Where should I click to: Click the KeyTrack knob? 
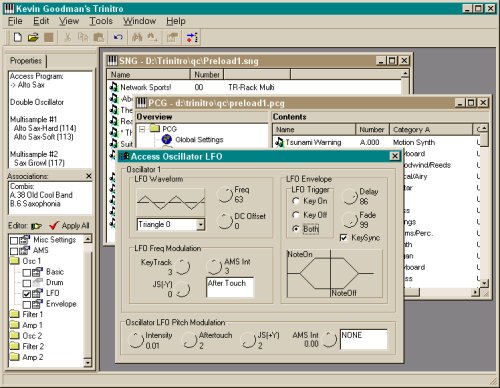tap(183, 267)
